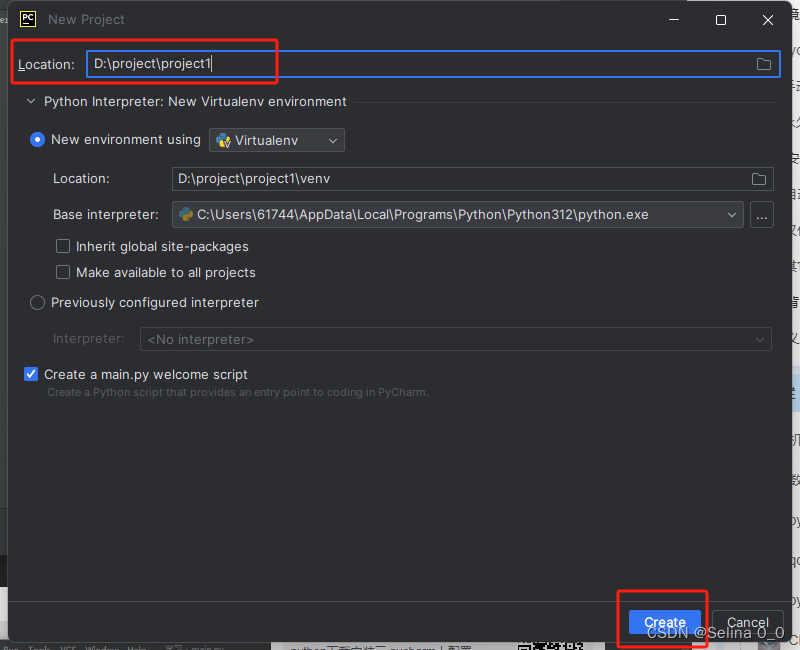800x650 pixels.
Task: Select the Previously configured interpreter option
Action: pyautogui.click(x=37, y=302)
